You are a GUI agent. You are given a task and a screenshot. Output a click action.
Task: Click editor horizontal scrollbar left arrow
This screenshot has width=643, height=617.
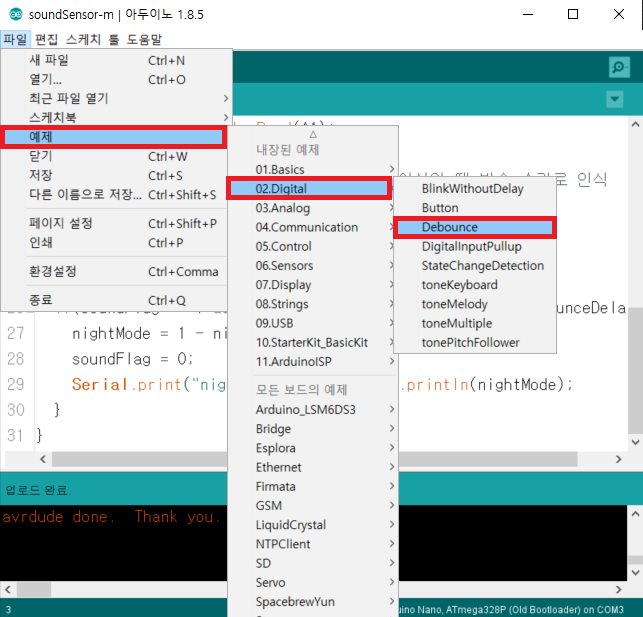tap(43, 459)
